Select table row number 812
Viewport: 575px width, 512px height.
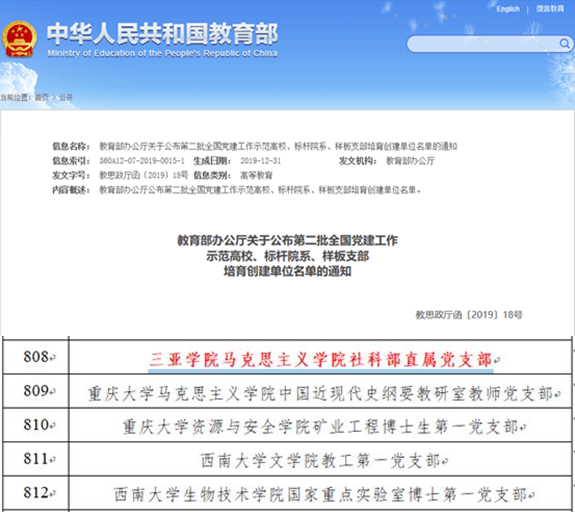36,493
